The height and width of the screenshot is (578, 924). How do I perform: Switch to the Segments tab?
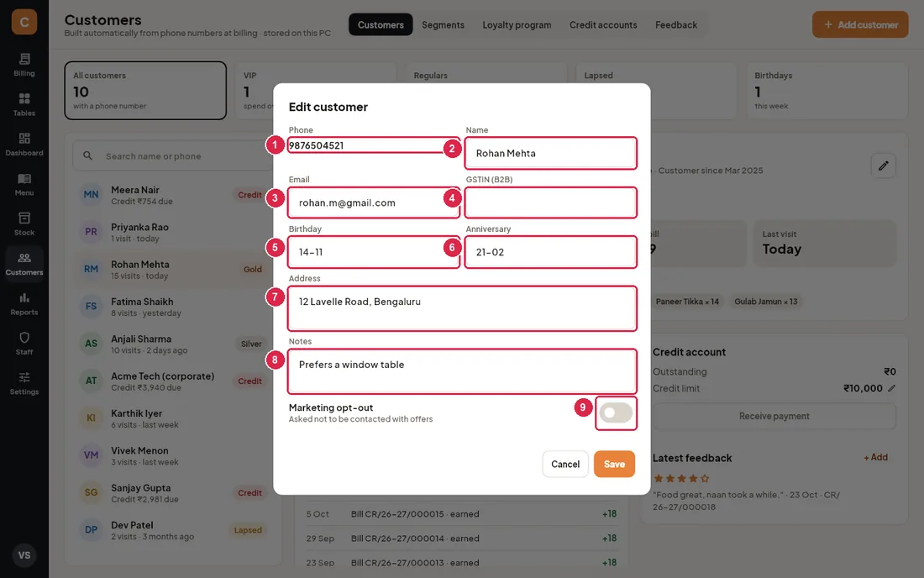click(444, 24)
